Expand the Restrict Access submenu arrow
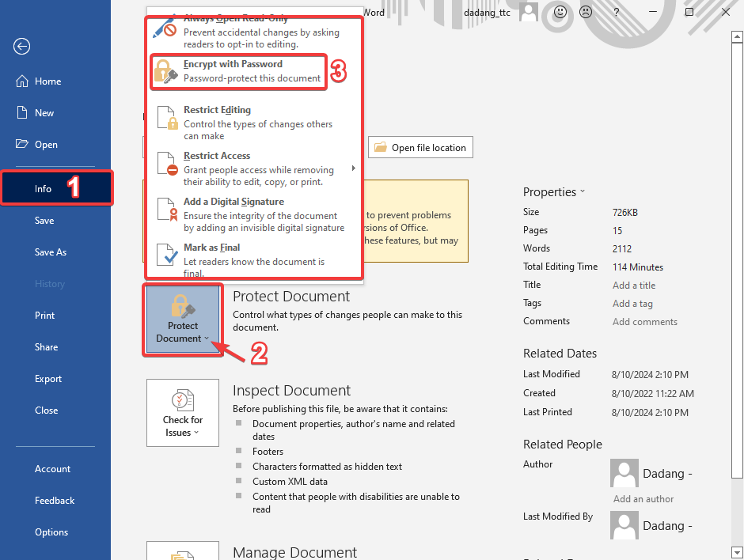The image size is (744, 560). (353, 168)
